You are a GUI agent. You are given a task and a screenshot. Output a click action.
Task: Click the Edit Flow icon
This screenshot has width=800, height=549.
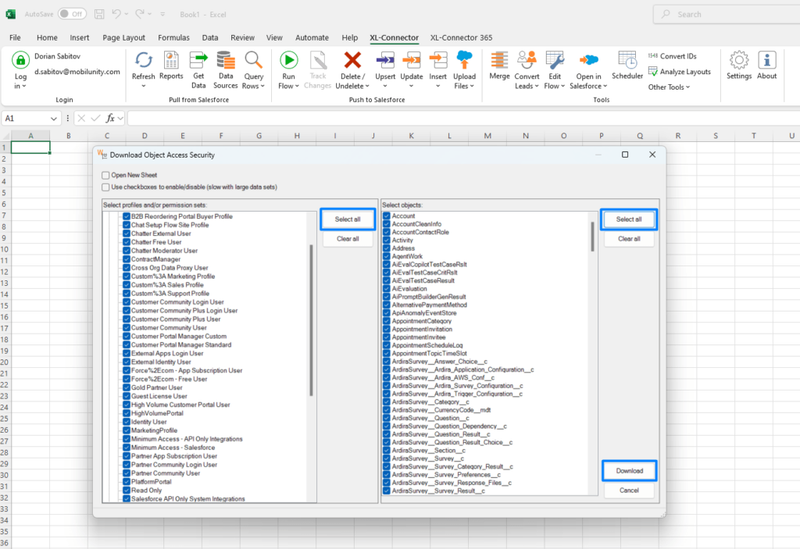coord(555,60)
